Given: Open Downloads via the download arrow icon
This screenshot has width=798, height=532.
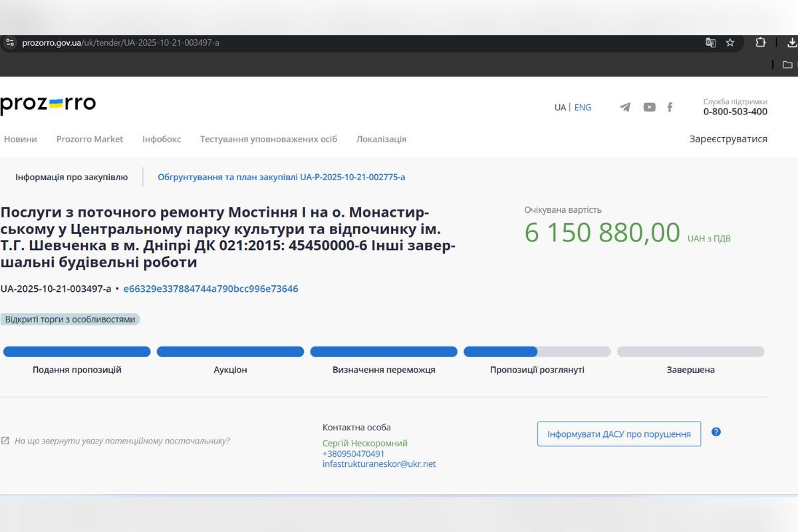Looking at the screenshot, I should [791, 42].
